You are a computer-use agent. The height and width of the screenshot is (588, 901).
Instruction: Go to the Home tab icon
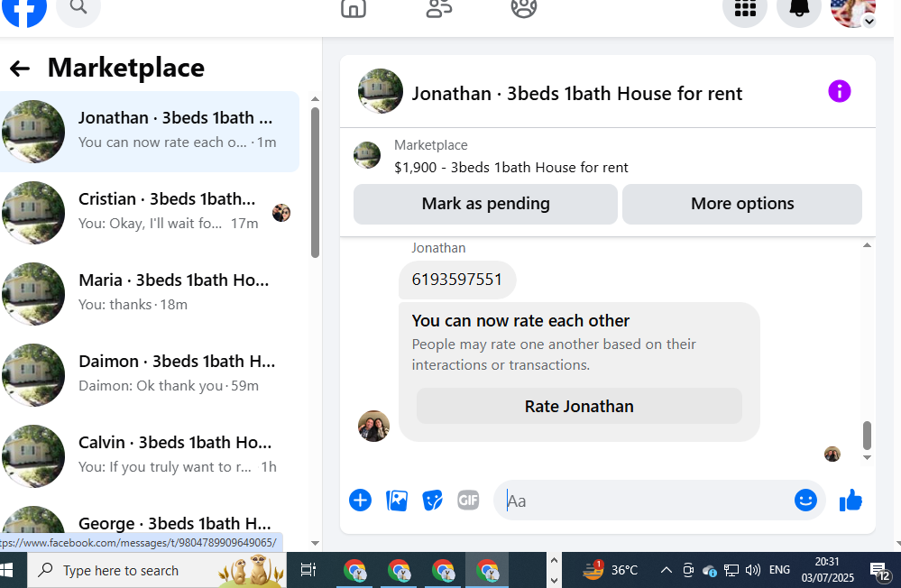point(354,8)
